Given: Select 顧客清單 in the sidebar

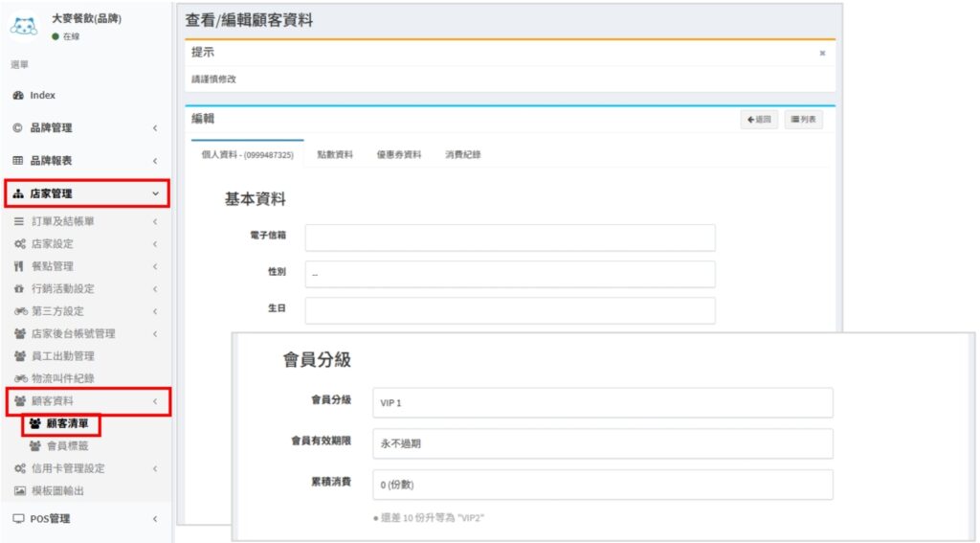Looking at the screenshot, I should tap(67, 423).
